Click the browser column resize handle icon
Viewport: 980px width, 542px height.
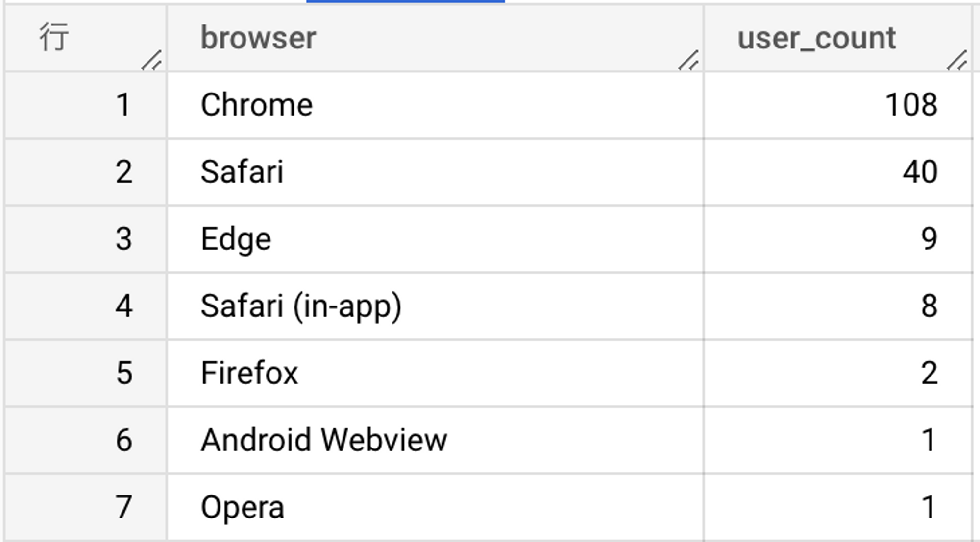[x=688, y=60]
